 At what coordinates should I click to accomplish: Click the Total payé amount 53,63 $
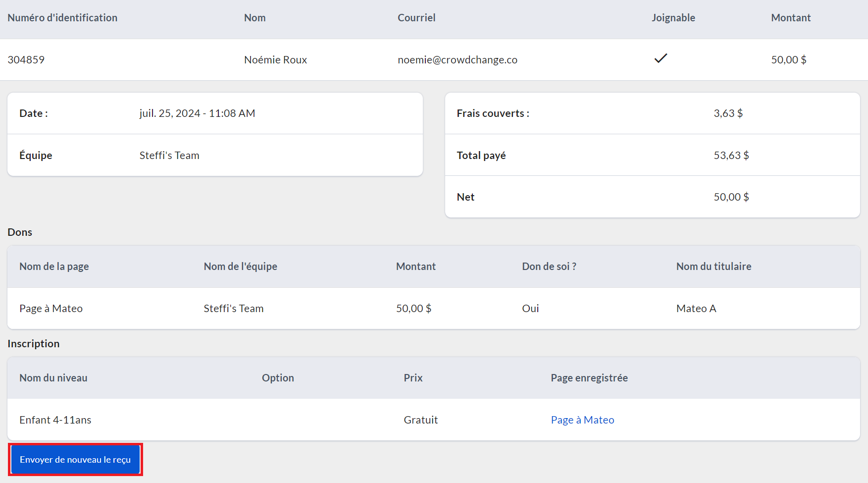tap(731, 156)
